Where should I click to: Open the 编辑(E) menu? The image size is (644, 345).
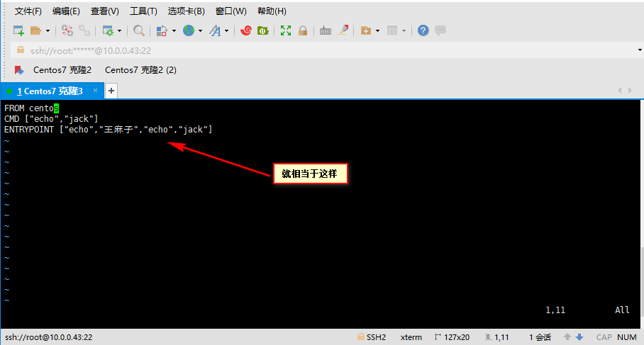[x=66, y=11]
